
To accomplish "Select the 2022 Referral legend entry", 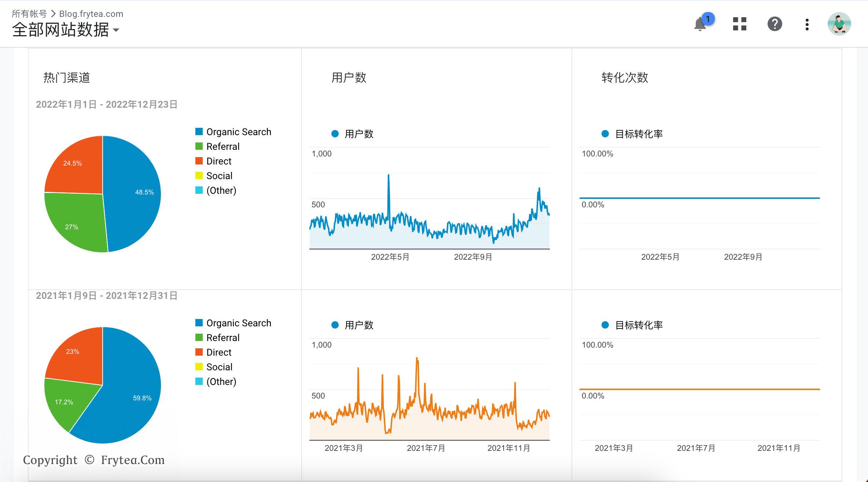I will point(222,147).
